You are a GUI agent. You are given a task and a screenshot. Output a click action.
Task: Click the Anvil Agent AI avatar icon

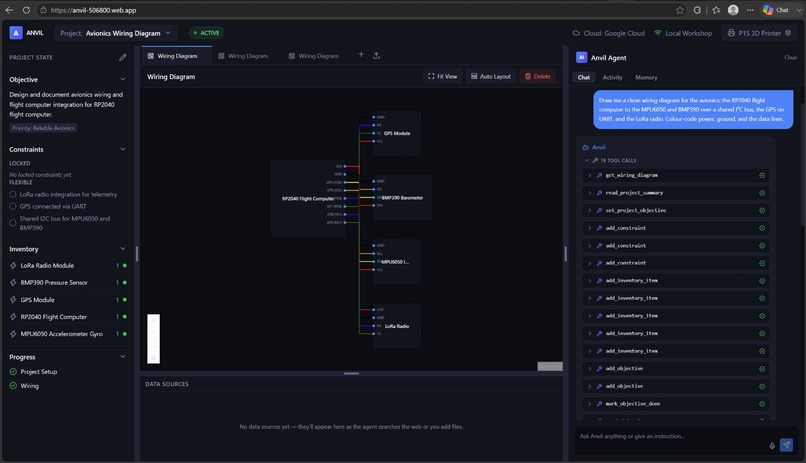point(581,58)
